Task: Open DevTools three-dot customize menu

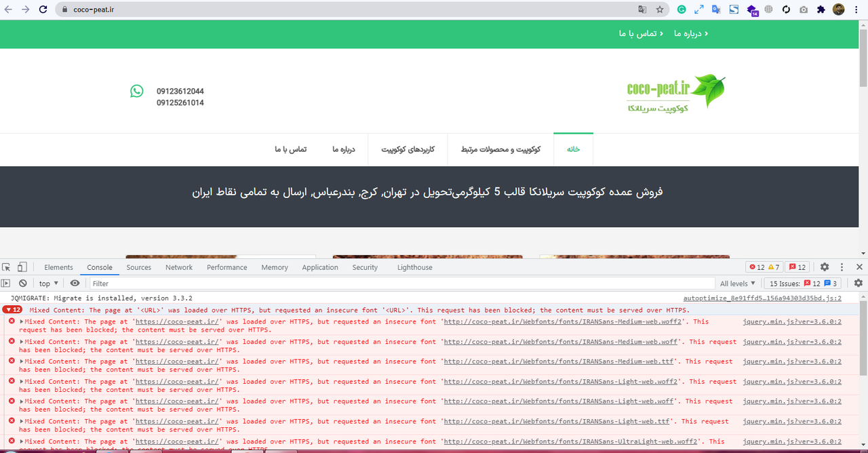Action: click(x=842, y=267)
